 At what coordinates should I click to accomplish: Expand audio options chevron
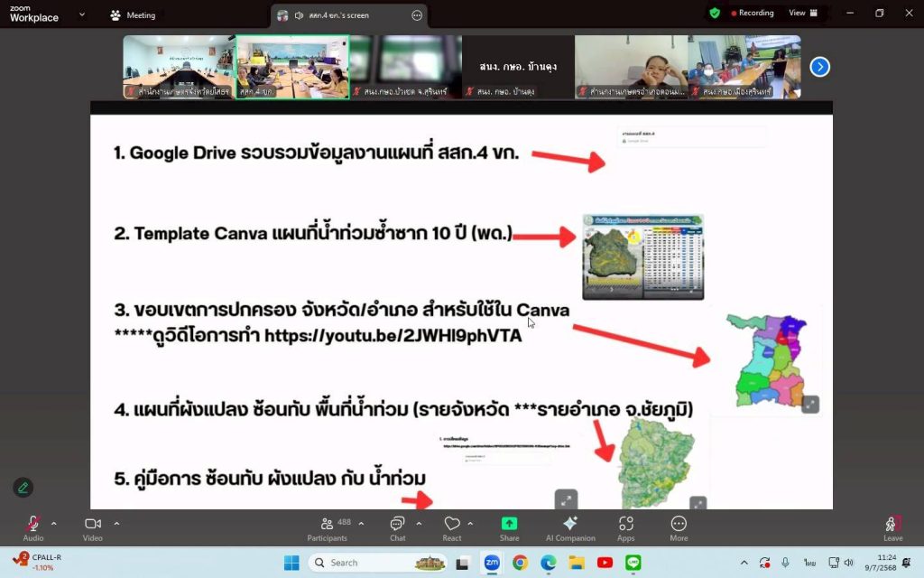[53, 523]
